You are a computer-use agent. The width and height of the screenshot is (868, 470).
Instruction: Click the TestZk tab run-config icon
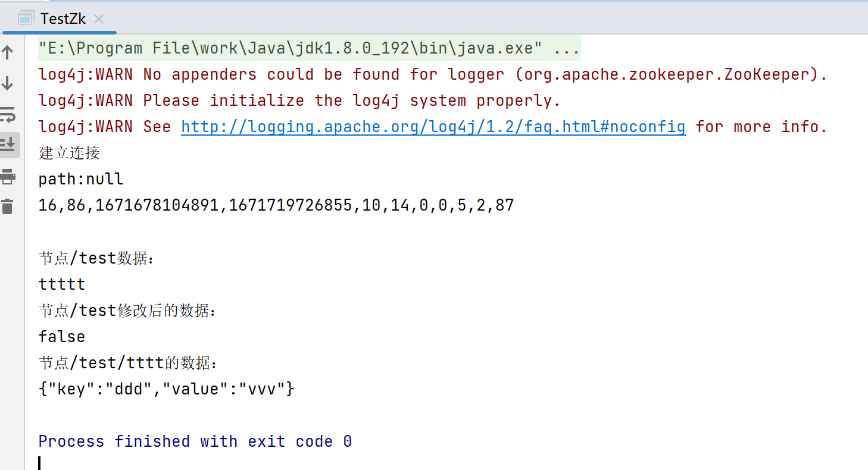coord(25,18)
